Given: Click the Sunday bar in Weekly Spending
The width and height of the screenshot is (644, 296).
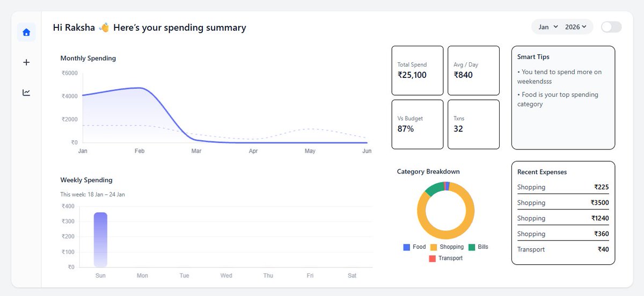Looking at the screenshot, I should 100,240.
